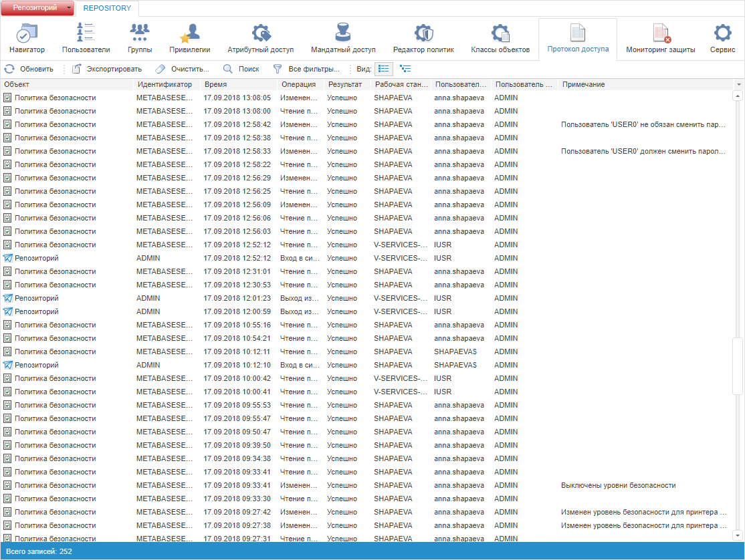Click the Экспортировать button

pos(107,69)
